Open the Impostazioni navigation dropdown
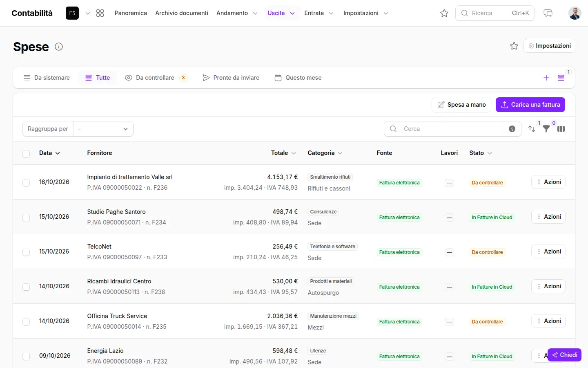Viewport: 588px width, 368px height. [x=365, y=13]
